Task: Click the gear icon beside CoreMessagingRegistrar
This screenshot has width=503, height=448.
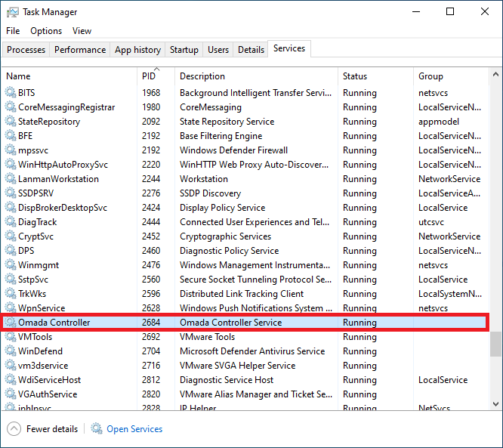Action: click(x=11, y=107)
